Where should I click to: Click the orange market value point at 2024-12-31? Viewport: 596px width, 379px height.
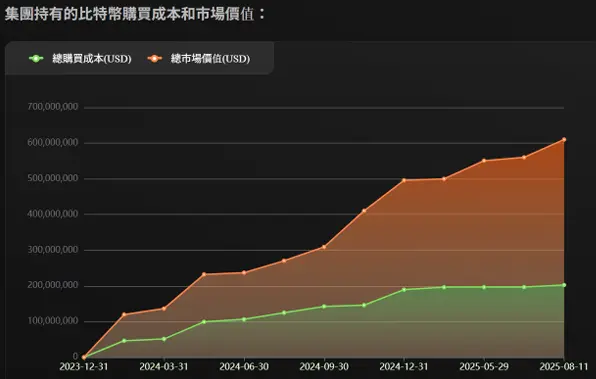pyautogui.click(x=404, y=181)
